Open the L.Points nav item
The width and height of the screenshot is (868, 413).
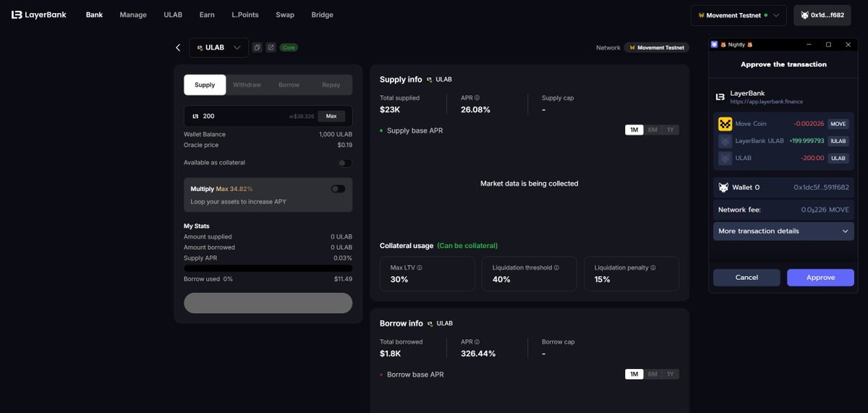coord(245,14)
